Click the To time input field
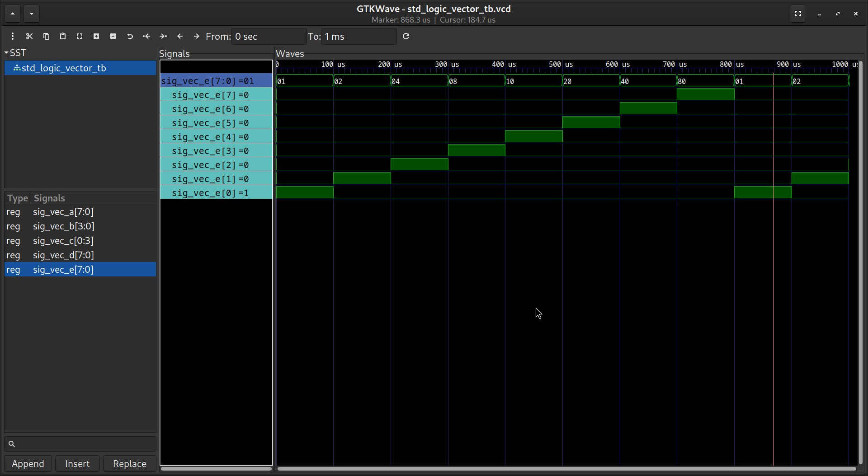Screen dimensions: 868x476 click(x=359, y=36)
